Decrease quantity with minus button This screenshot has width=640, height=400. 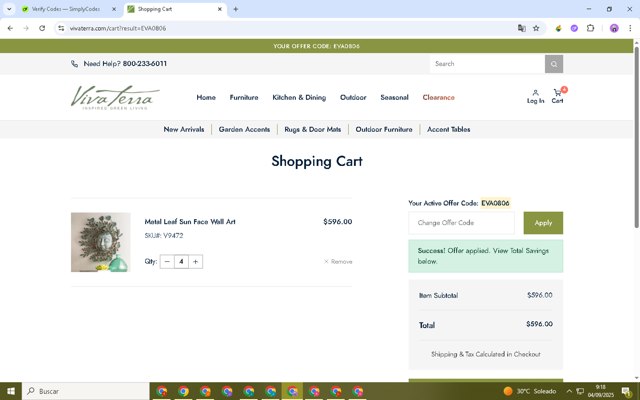pyautogui.click(x=167, y=262)
